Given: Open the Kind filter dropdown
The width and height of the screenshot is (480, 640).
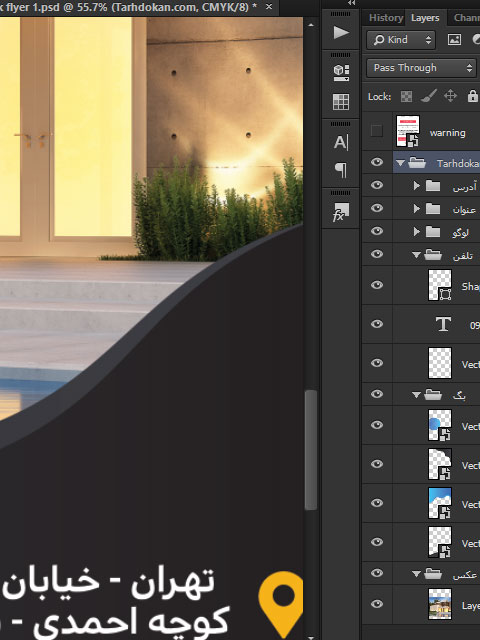Looking at the screenshot, I should coord(401,40).
